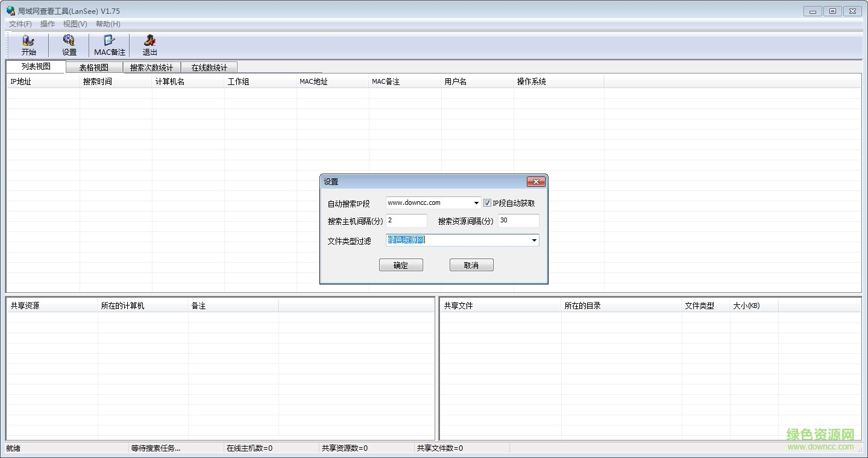
Task: Sort by the 工作组 column header
Action: click(x=260, y=81)
